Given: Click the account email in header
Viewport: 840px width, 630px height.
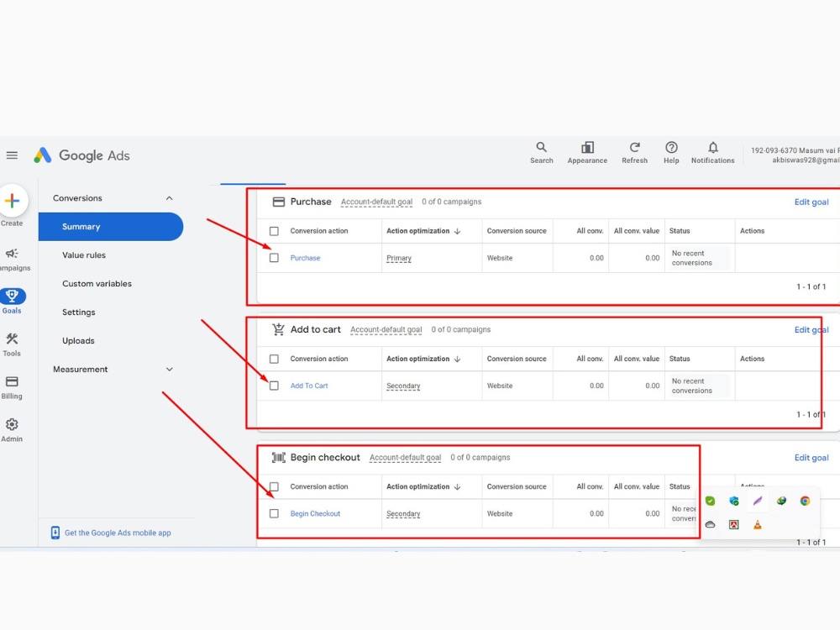Looking at the screenshot, I should pyautogui.click(x=806, y=160).
